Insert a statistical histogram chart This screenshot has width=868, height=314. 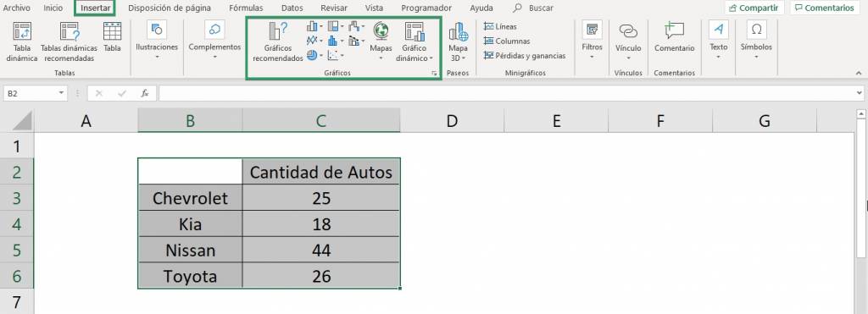pos(336,41)
